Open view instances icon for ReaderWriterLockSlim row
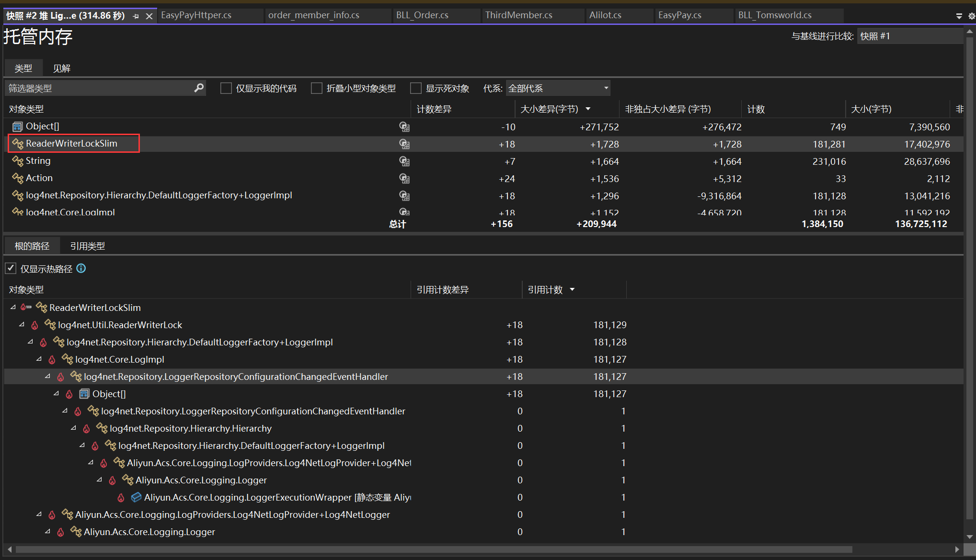 (404, 144)
